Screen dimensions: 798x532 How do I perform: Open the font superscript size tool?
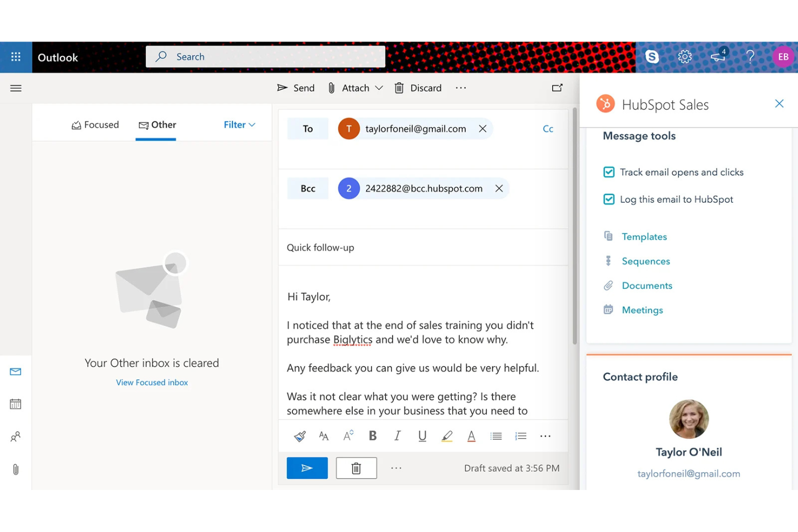(348, 436)
